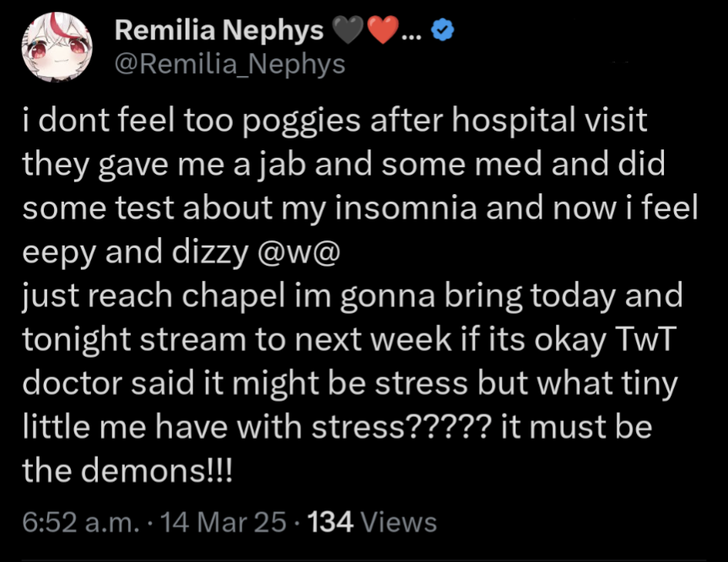Click the red heart emoji beside the name
728x562 pixels.
click(383, 32)
